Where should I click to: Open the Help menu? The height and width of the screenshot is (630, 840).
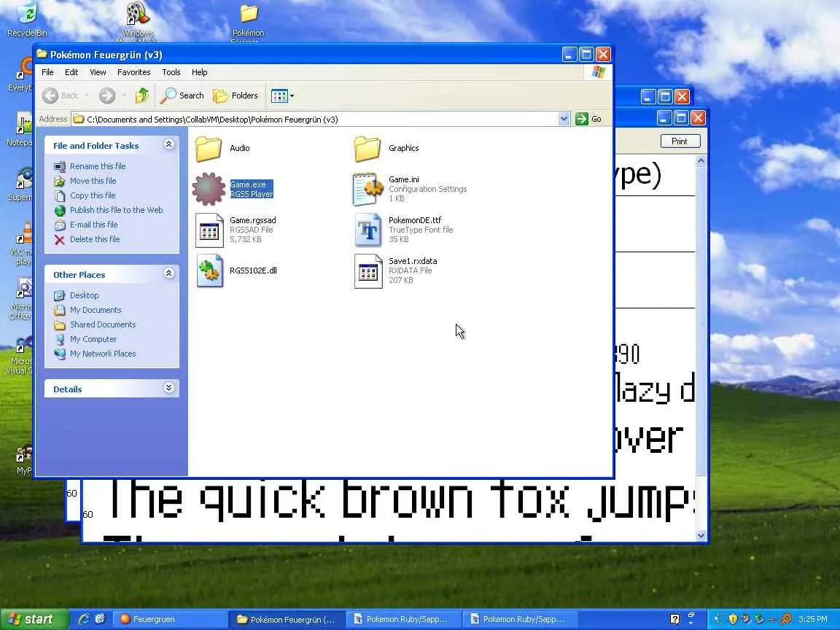click(x=199, y=72)
